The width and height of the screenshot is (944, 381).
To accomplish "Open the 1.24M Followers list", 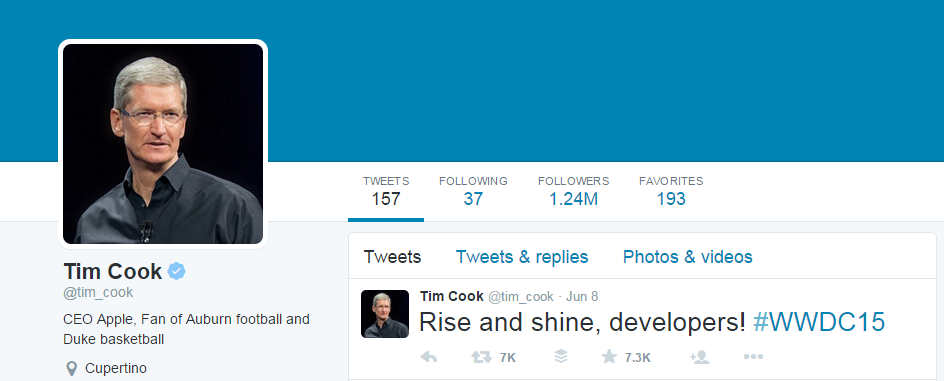I will point(573,191).
